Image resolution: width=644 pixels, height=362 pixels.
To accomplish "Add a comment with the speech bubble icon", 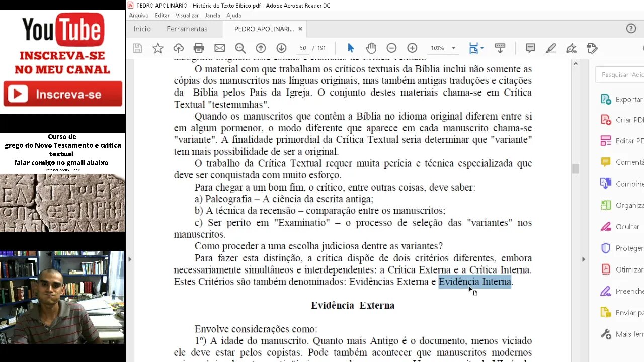I will [530, 48].
